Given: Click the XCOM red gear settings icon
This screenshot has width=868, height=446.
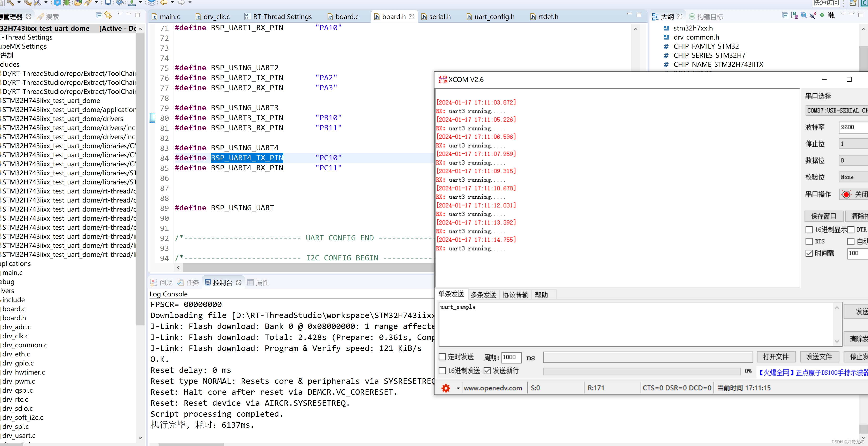Looking at the screenshot, I should coord(445,388).
